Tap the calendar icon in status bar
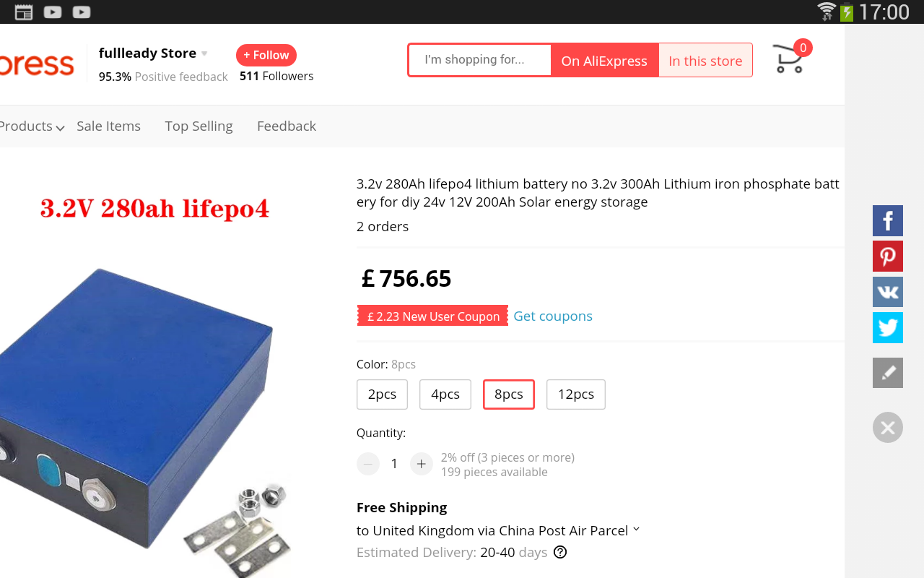 point(24,12)
